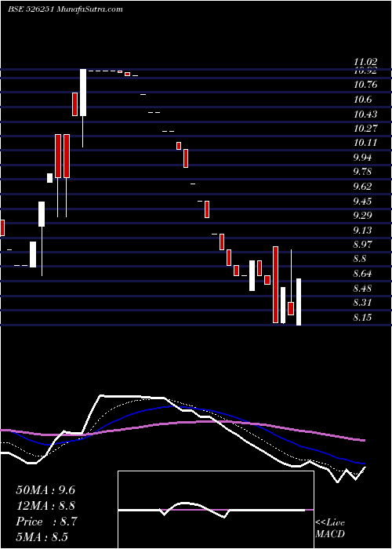Screen dimensions: 392x549
Task: Click the 9.78 price axis label
Action: point(362,172)
